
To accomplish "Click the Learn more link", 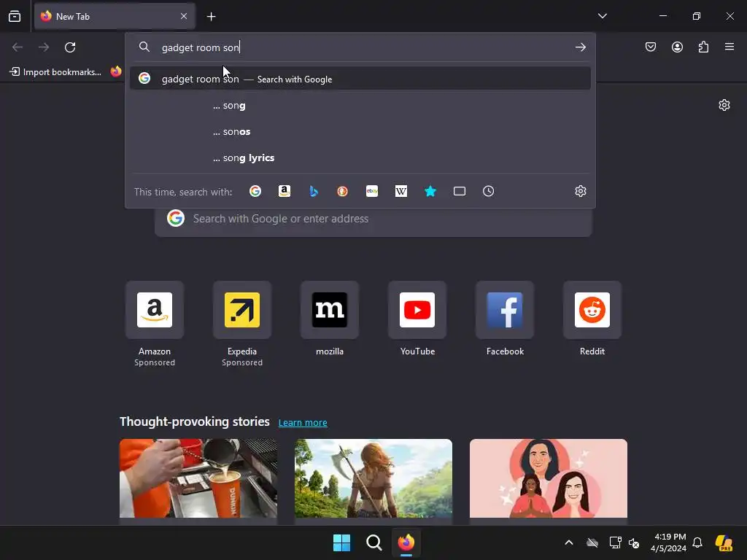I will (303, 422).
